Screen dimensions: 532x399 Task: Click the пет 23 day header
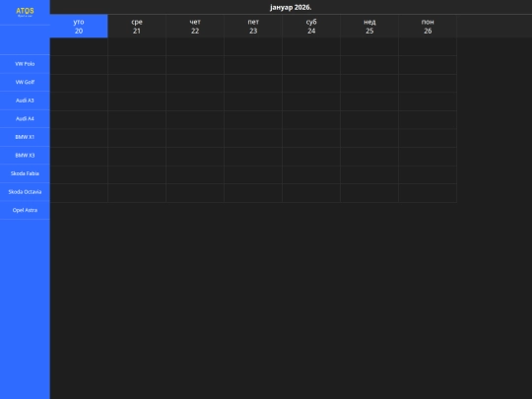[253, 27]
